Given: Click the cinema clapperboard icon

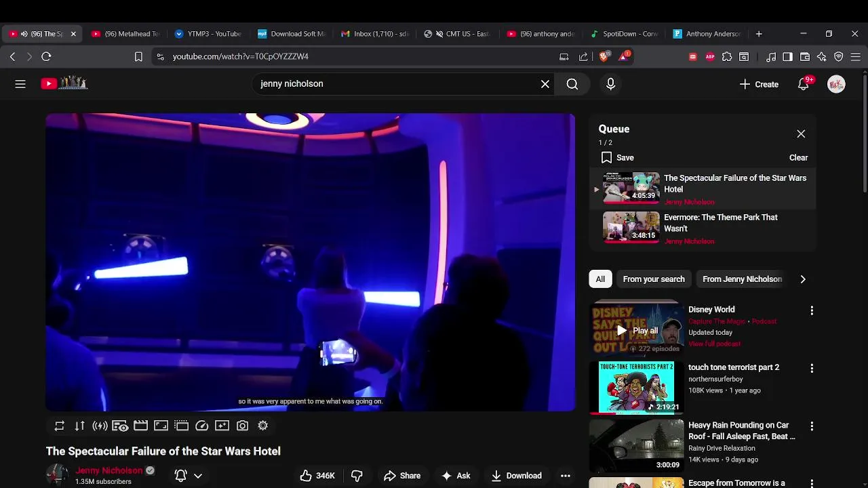Looking at the screenshot, I should 140,426.
